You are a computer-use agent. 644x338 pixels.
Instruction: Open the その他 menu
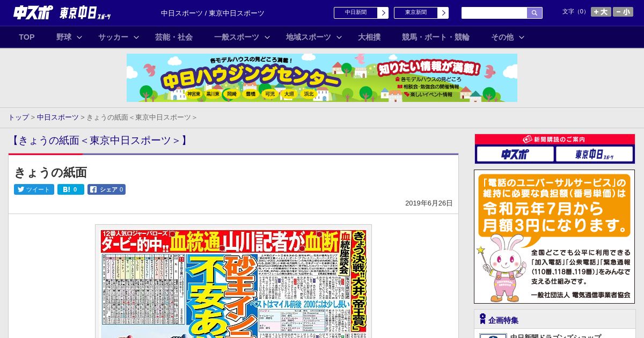(x=502, y=37)
